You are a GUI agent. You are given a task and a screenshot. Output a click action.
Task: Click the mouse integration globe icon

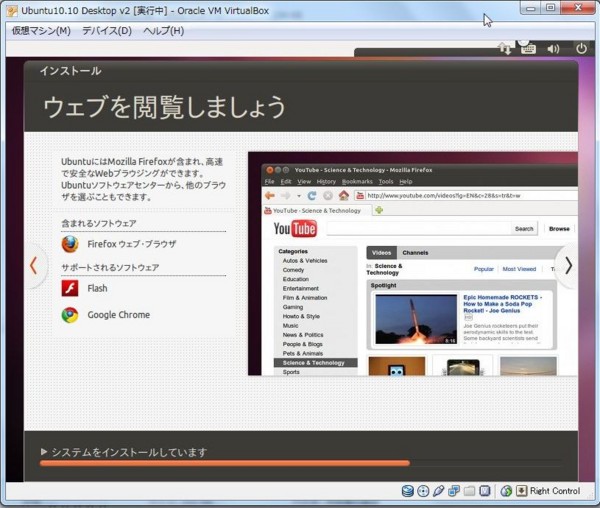506,491
